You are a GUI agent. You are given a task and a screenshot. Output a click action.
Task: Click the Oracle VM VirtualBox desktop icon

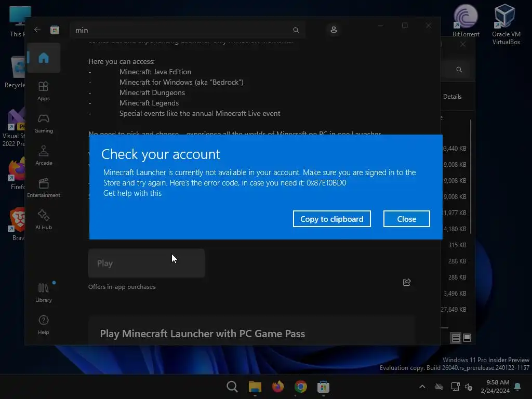tap(506, 24)
